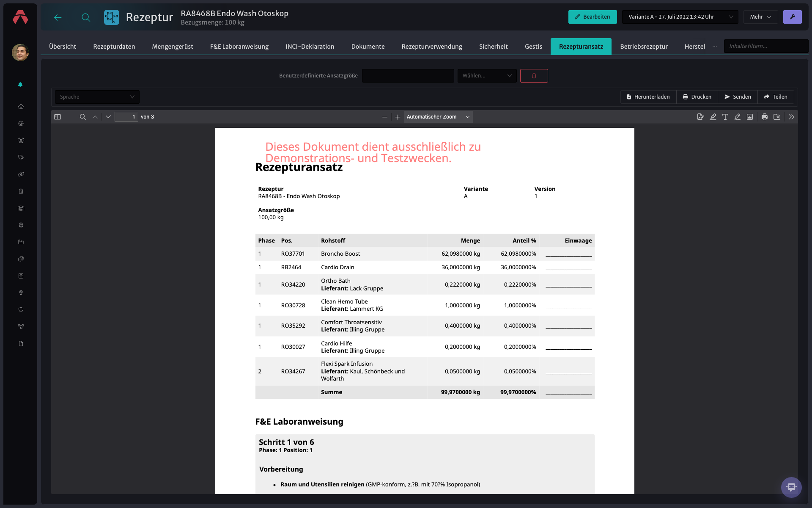Zoom in with the plus button
This screenshot has width=812, height=508.
[398, 117]
